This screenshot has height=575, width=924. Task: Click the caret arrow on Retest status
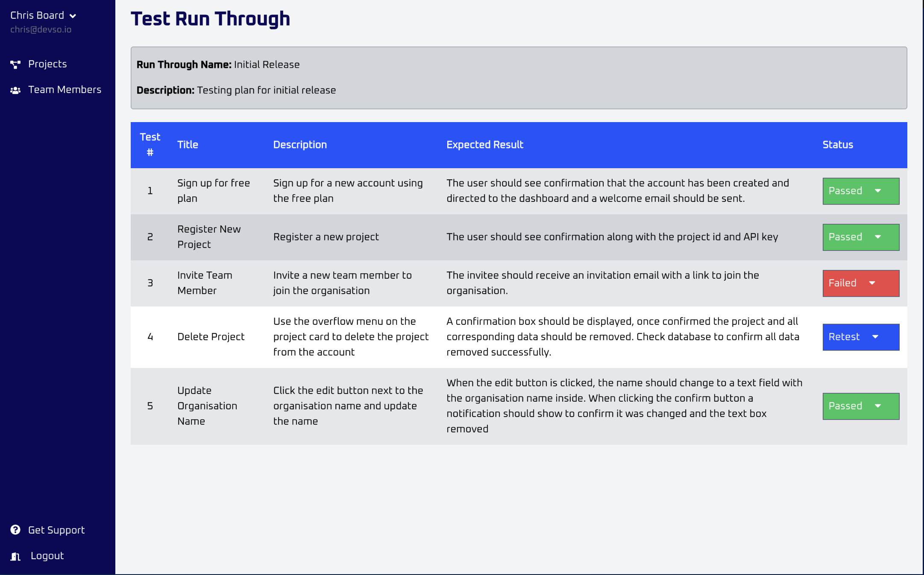pos(875,337)
